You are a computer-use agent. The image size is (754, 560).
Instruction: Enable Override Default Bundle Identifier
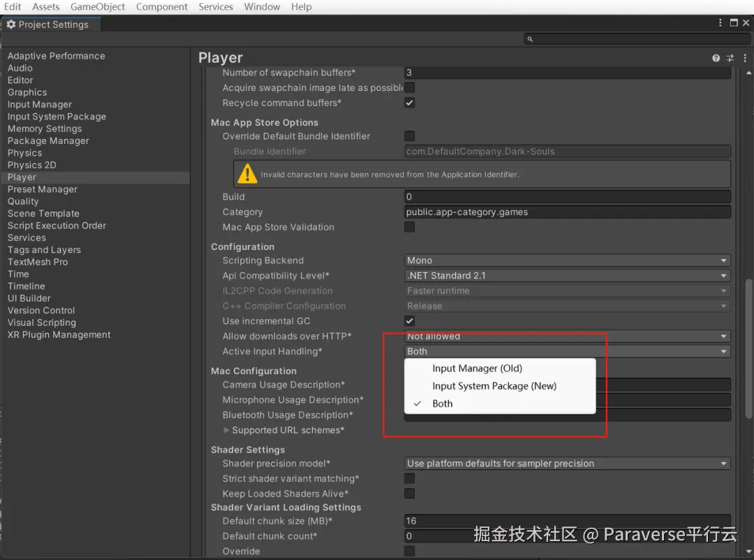[409, 136]
